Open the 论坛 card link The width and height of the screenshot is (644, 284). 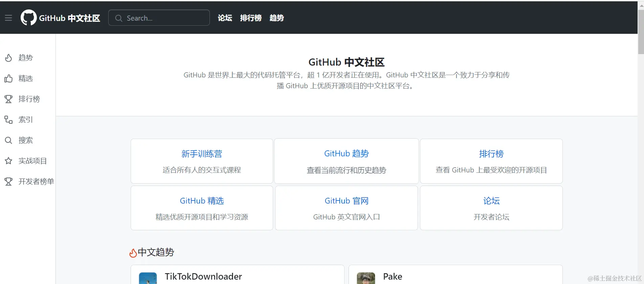tap(491, 201)
